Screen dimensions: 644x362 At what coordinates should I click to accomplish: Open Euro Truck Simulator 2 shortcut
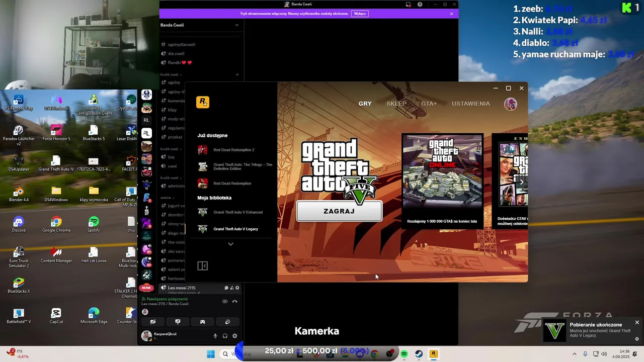click(x=19, y=257)
